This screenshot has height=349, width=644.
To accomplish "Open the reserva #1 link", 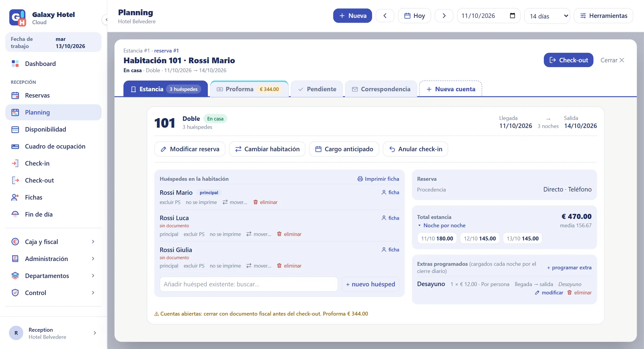I will click(x=166, y=51).
